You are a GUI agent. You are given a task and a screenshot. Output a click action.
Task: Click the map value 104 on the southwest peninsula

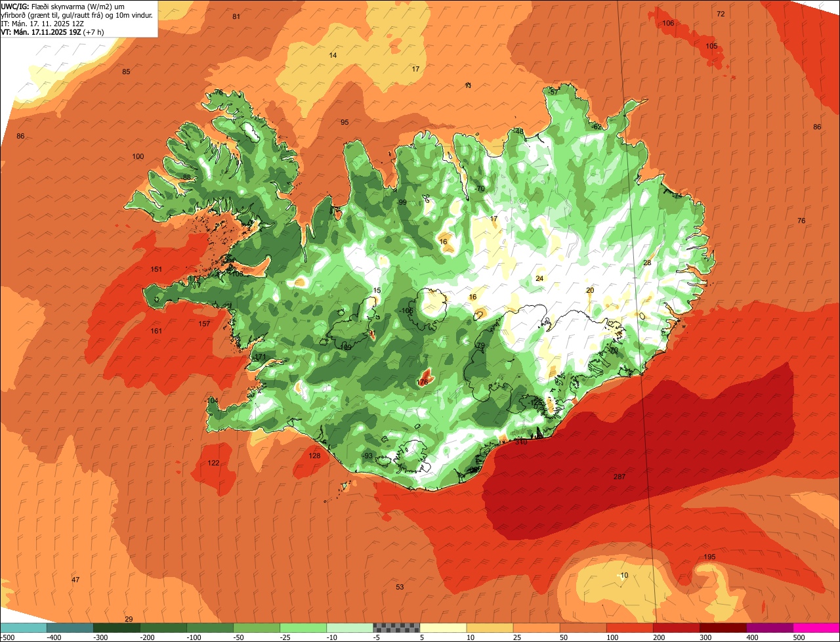click(x=212, y=400)
